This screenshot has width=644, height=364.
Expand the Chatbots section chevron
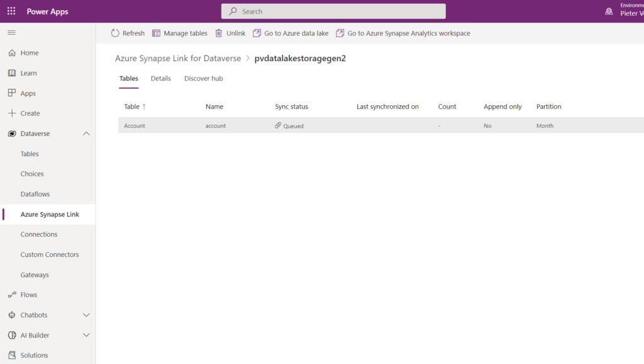86,315
